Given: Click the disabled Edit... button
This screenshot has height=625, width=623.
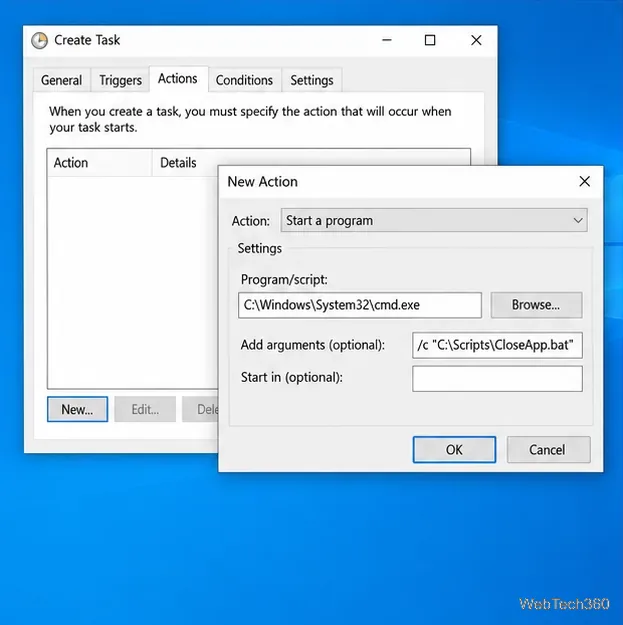Looking at the screenshot, I should [x=145, y=409].
